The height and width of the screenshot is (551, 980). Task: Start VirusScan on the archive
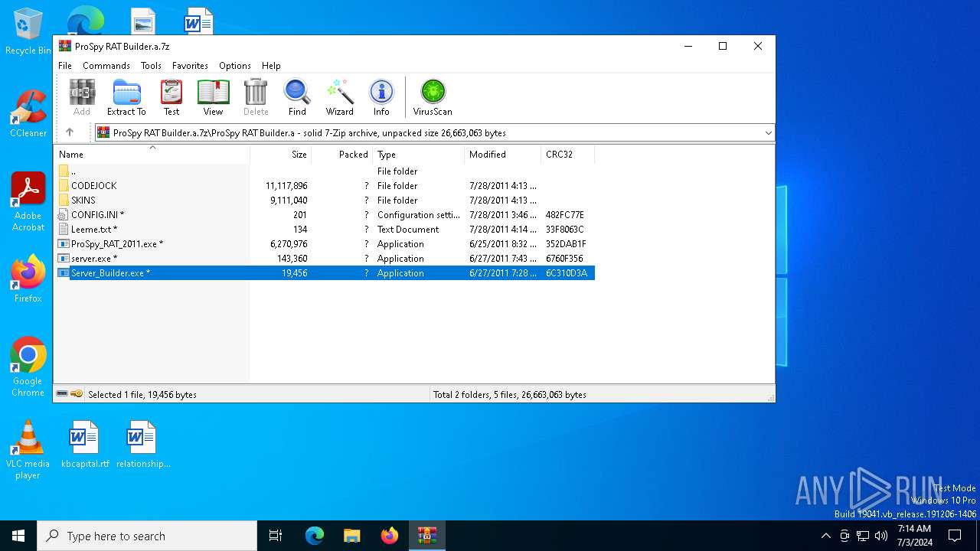[x=433, y=97]
